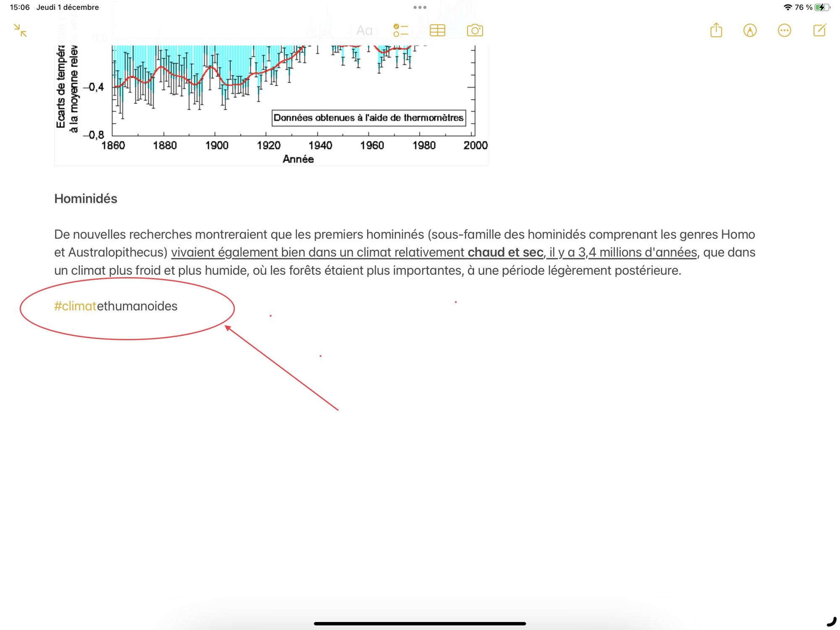Image resolution: width=840 pixels, height=630 pixels.
Task: Tap the three-dot multitasking control at top
Action: tap(420, 7)
